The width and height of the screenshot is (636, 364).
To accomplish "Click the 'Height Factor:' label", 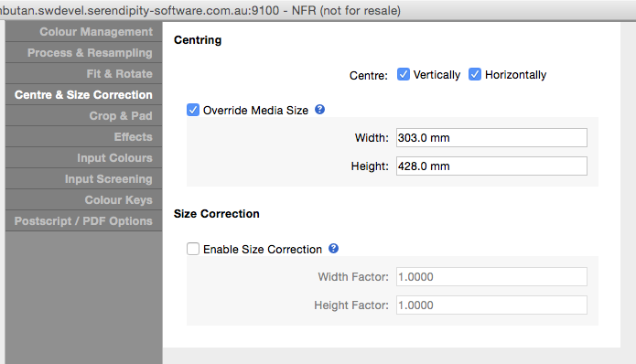I will [x=351, y=305].
